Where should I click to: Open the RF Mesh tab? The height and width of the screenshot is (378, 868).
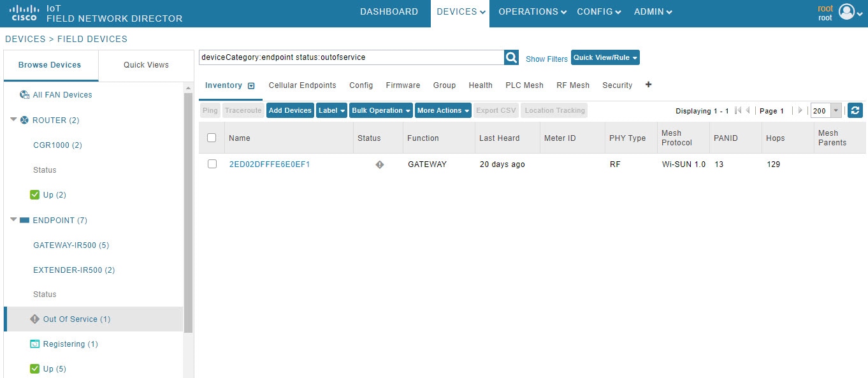pyautogui.click(x=573, y=85)
